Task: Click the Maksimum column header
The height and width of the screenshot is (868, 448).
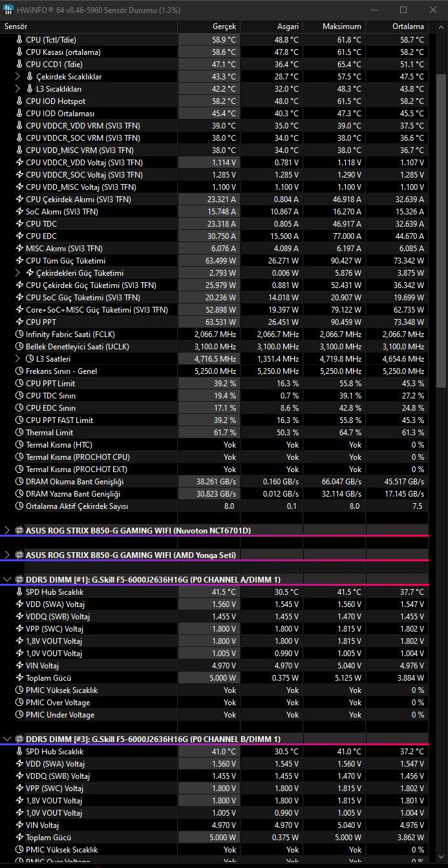Action: 334,26
